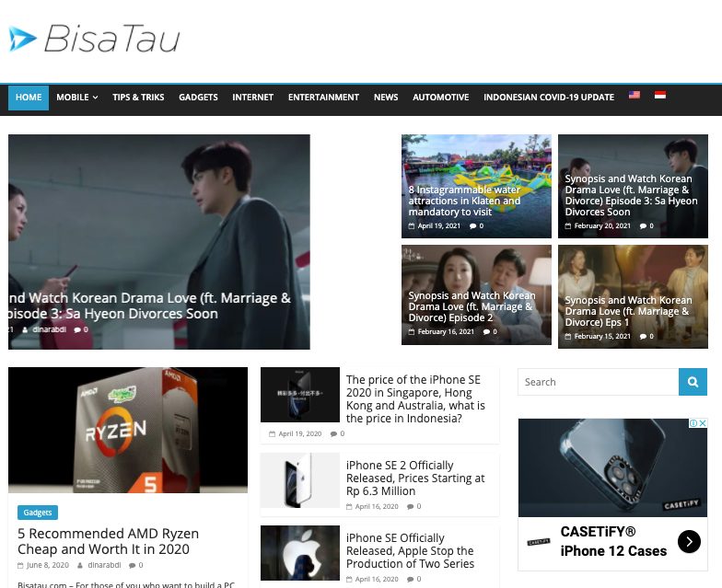
Task: Click calendar icon next to June 8, 2020
Action: (x=20, y=565)
